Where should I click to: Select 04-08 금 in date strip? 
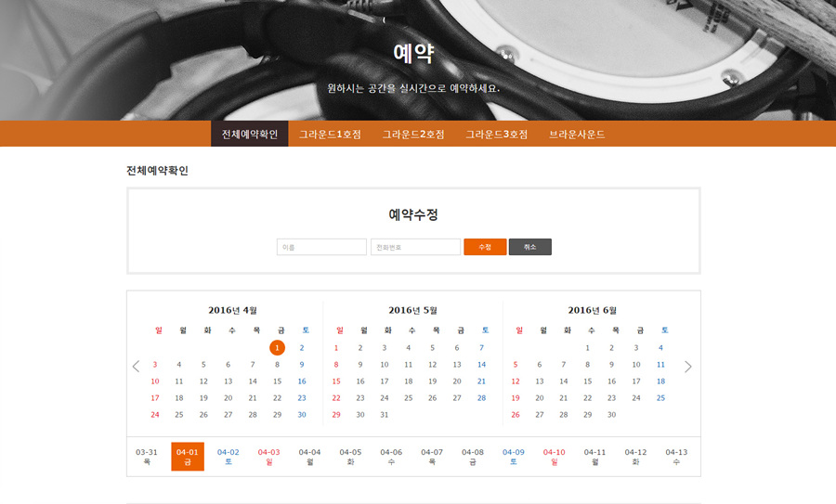473,457
